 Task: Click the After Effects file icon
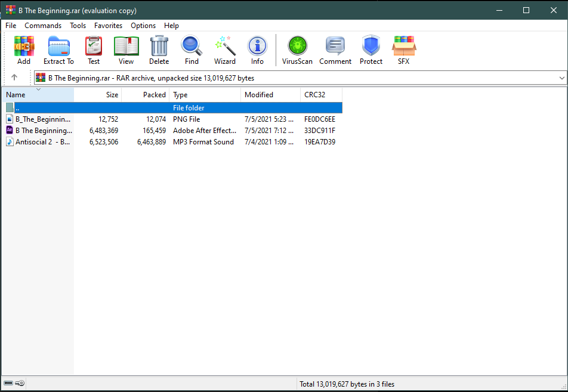(x=10, y=130)
